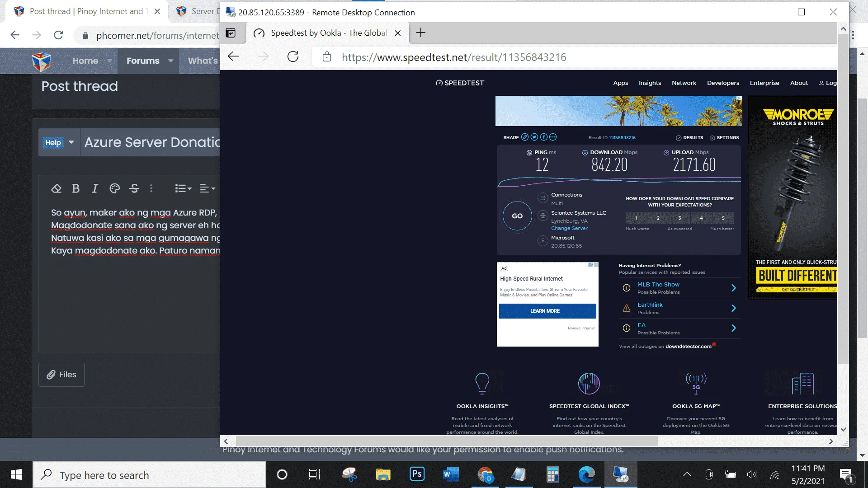Expand MLB The Show outage entry
The height and width of the screenshot is (488, 868).
[x=679, y=288]
